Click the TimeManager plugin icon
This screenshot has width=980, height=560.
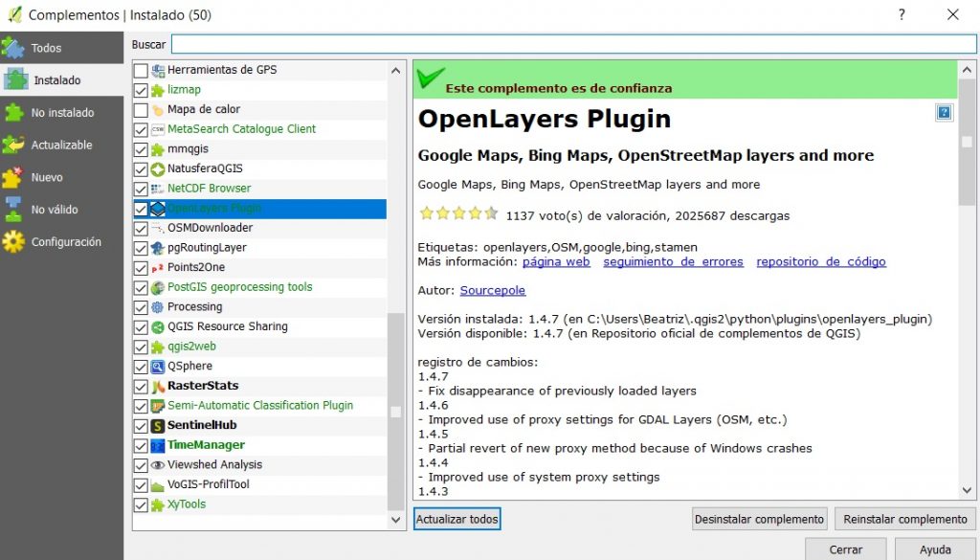pyautogui.click(x=158, y=445)
